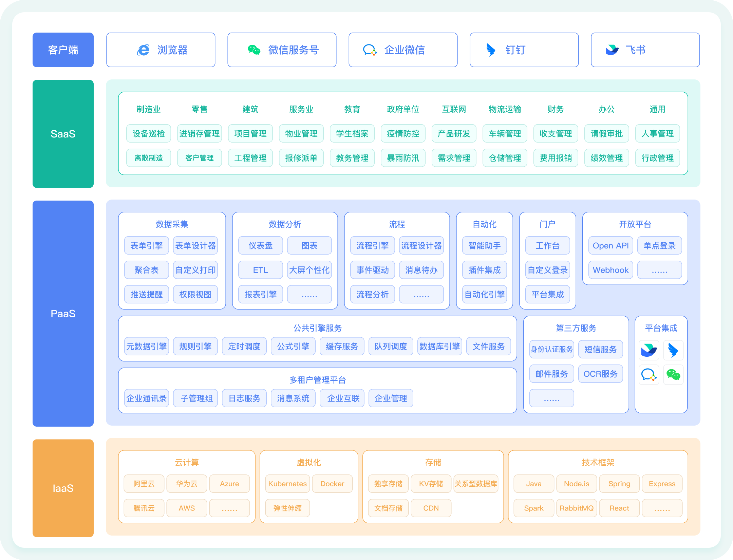This screenshot has height=560, width=733.
Task: Click the 行政管理 tag
Action: [658, 158]
